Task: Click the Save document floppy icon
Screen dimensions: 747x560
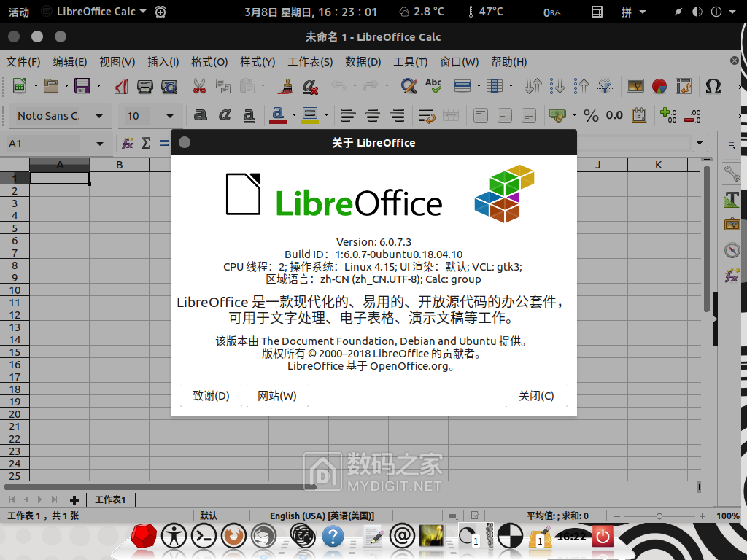Action: point(82,86)
